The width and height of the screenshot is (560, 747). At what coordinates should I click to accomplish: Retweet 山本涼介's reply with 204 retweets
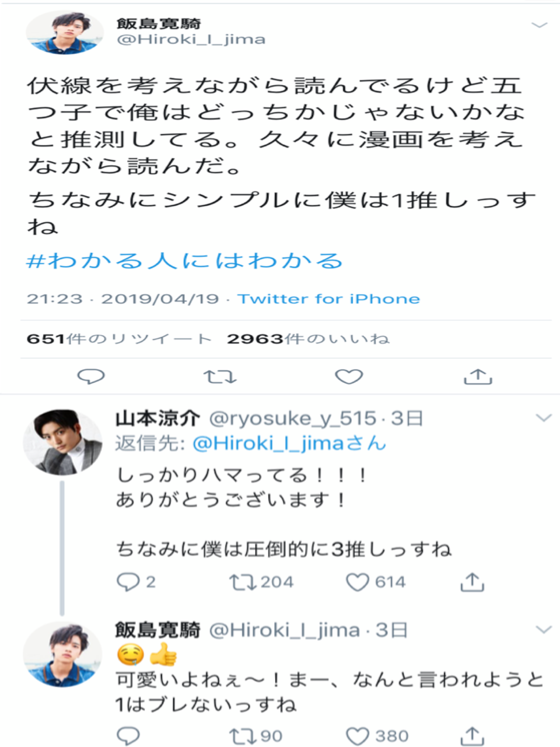[x=239, y=582]
